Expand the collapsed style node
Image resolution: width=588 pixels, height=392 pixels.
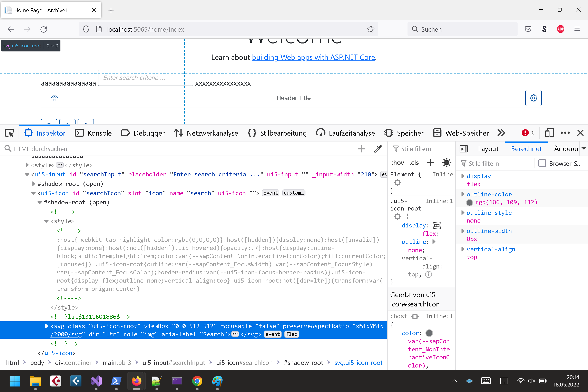[x=27, y=165]
